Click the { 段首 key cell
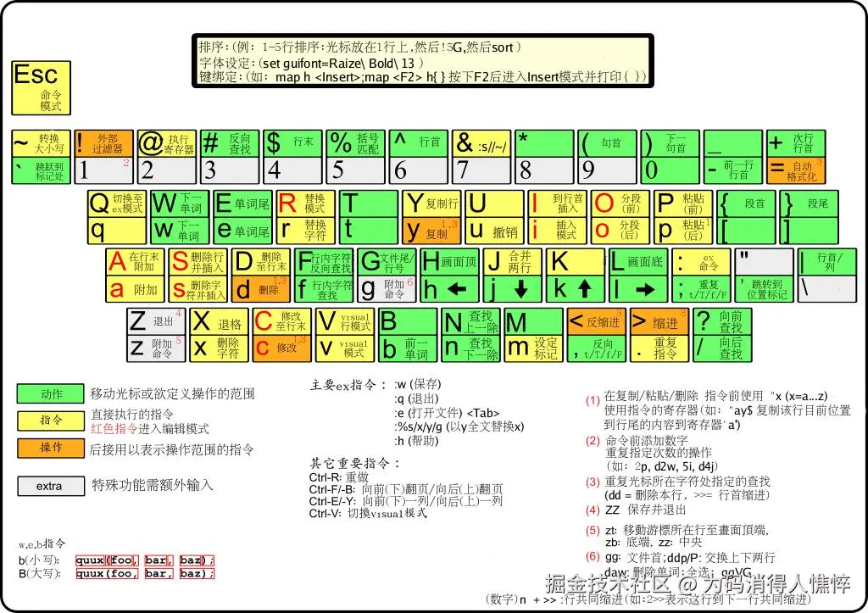 (746, 203)
